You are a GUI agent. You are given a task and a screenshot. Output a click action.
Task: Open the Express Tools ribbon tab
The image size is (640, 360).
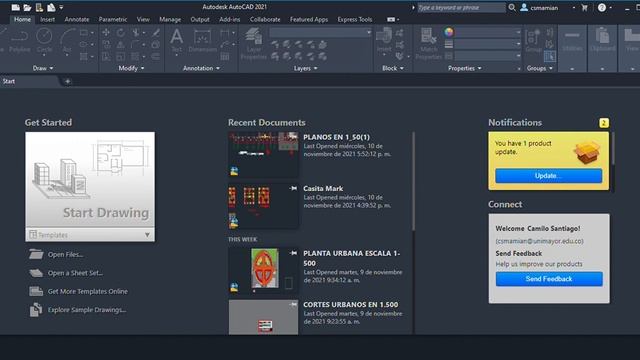(355, 19)
